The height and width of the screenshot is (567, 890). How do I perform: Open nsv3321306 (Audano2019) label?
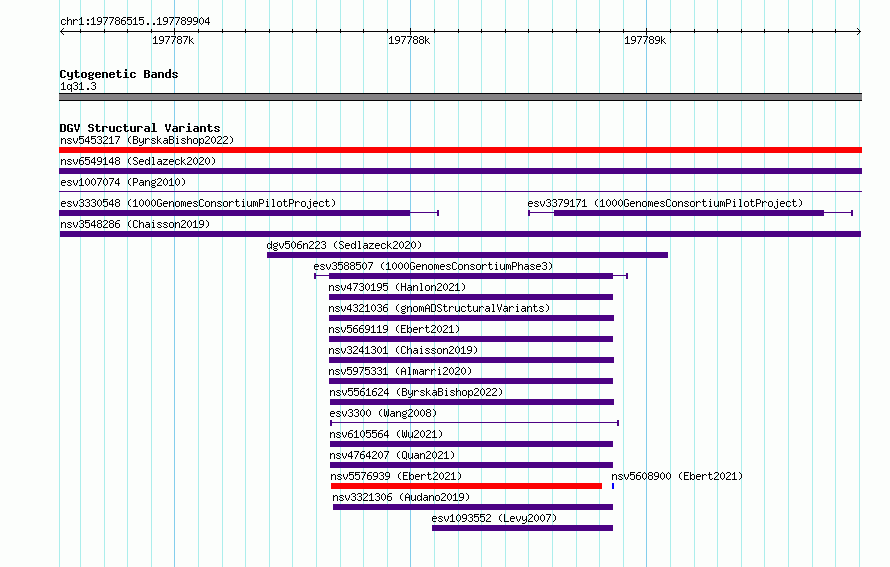click(x=401, y=497)
